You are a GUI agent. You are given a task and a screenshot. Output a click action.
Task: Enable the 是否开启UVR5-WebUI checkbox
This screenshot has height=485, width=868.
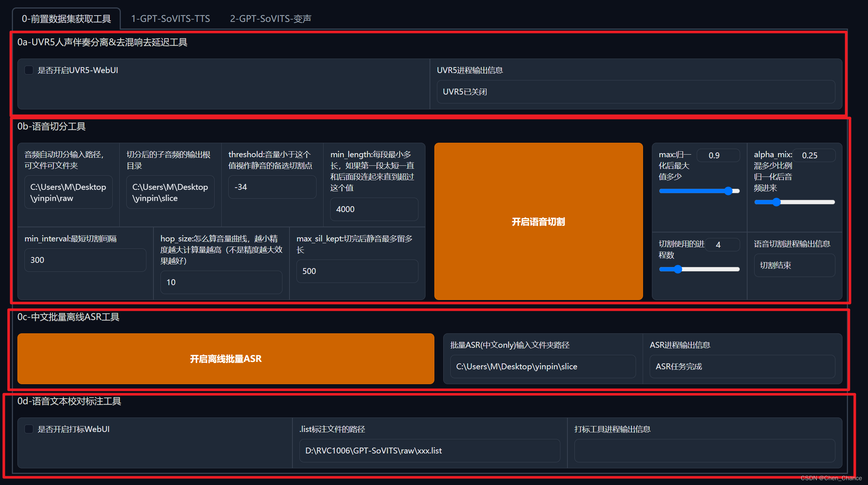point(29,70)
